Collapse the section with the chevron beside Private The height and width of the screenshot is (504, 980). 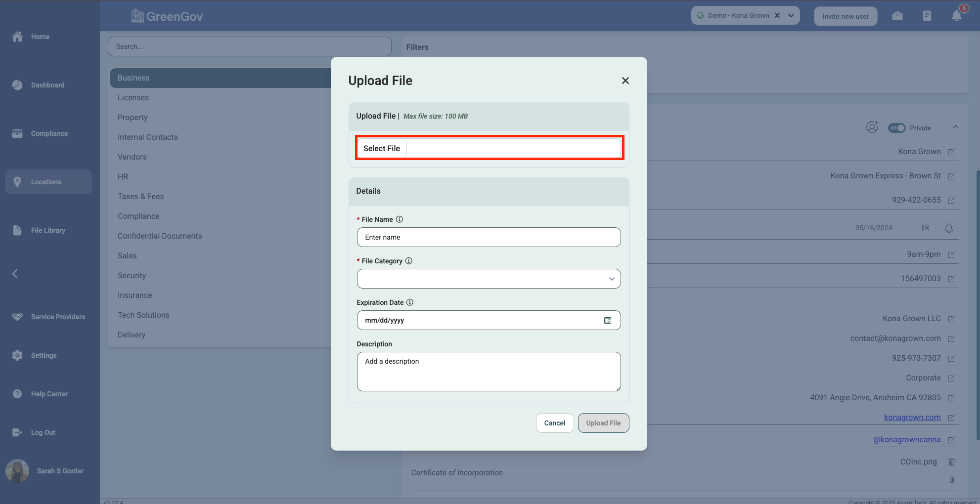click(955, 127)
